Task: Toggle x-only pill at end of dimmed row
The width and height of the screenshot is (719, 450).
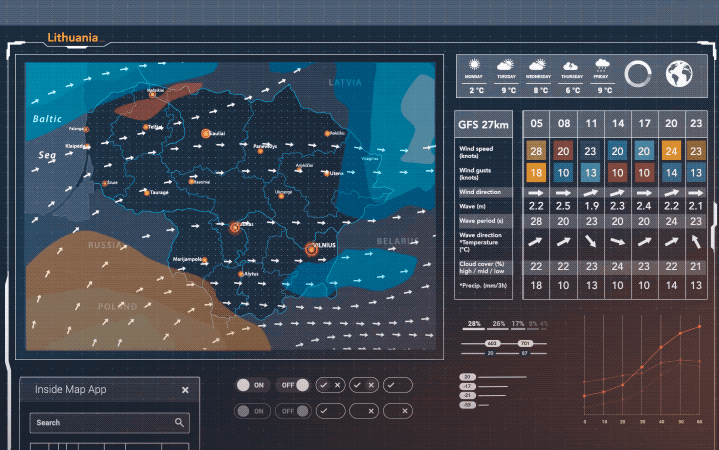Action: tap(398, 411)
